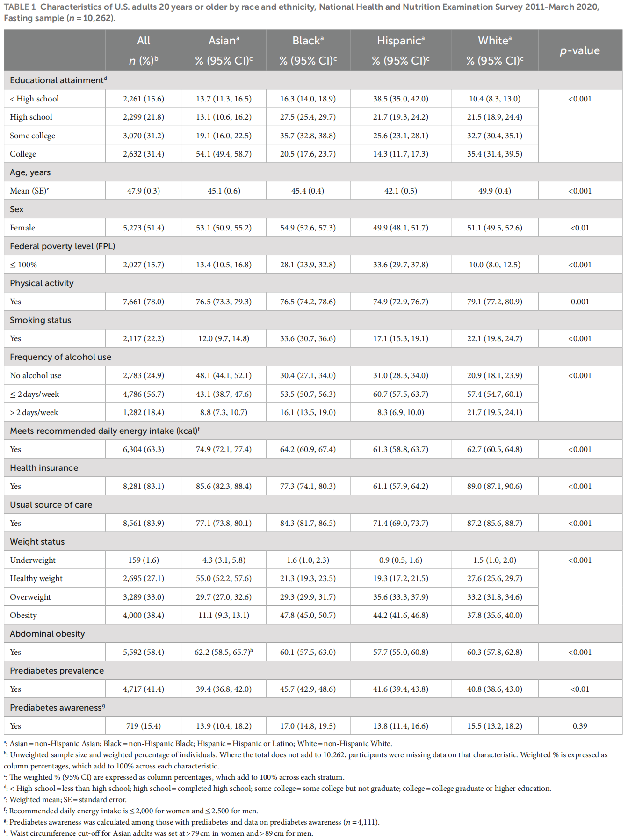Screen dimensions: 628x840
Task: Click the Prediabetes awareness section heading
Action: [57, 708]
